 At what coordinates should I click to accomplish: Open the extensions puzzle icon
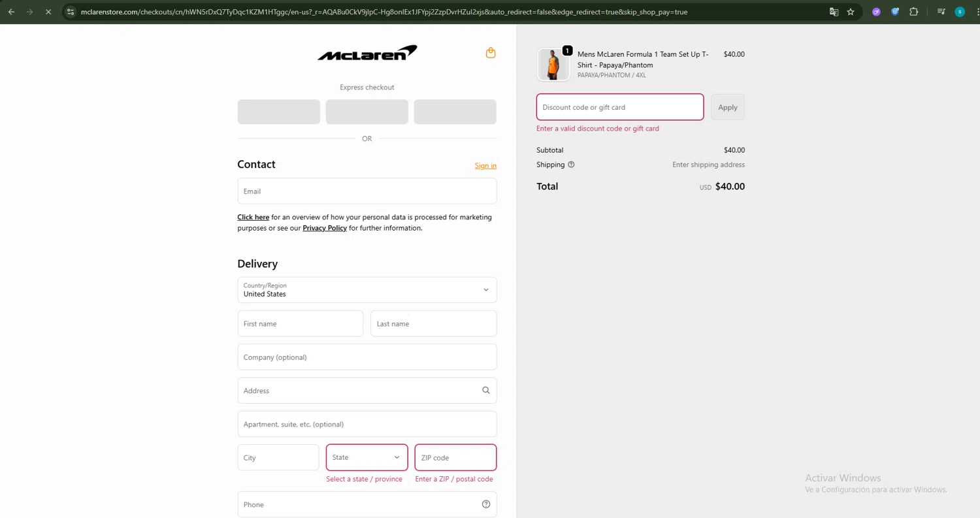click(913, 12)
